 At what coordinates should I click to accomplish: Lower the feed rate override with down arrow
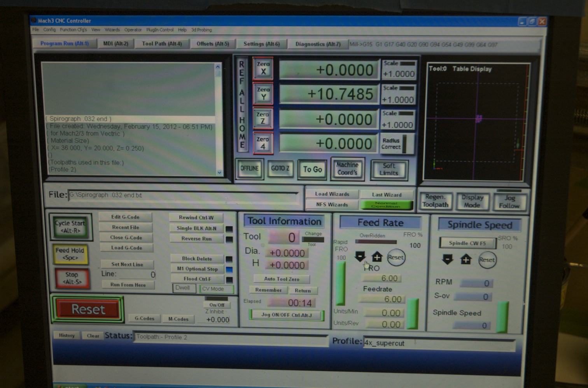360,257
